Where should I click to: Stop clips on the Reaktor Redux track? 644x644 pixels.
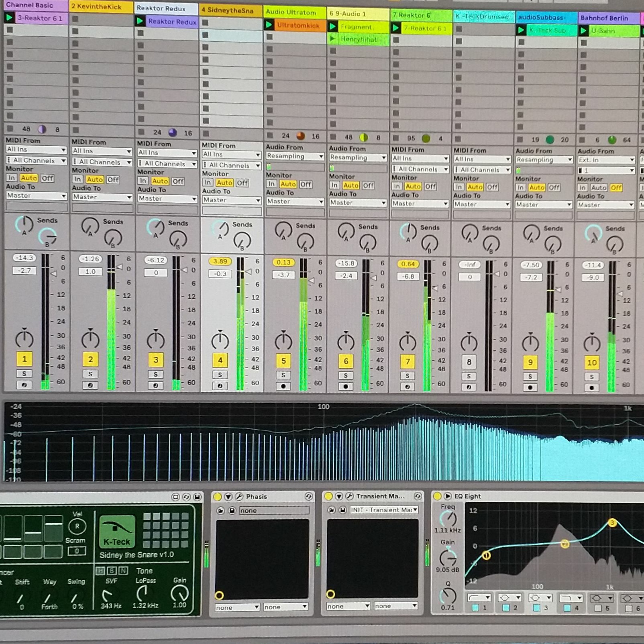coord(141,132)
